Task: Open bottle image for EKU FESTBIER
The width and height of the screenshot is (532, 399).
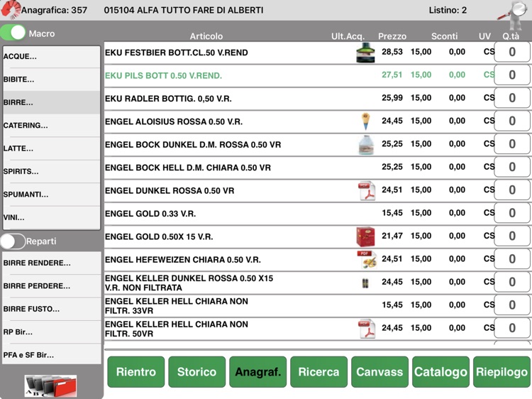Action: click(365, 53)
